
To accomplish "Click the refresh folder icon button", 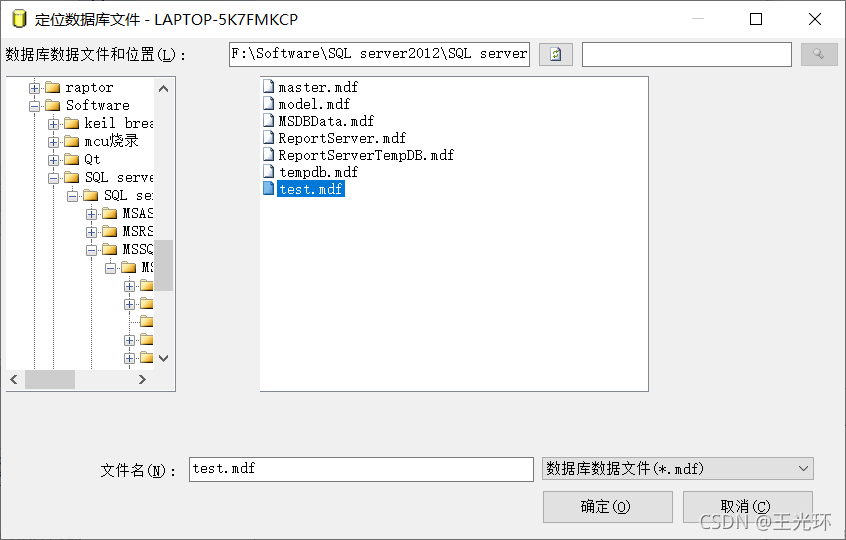I will click(556, 54).
